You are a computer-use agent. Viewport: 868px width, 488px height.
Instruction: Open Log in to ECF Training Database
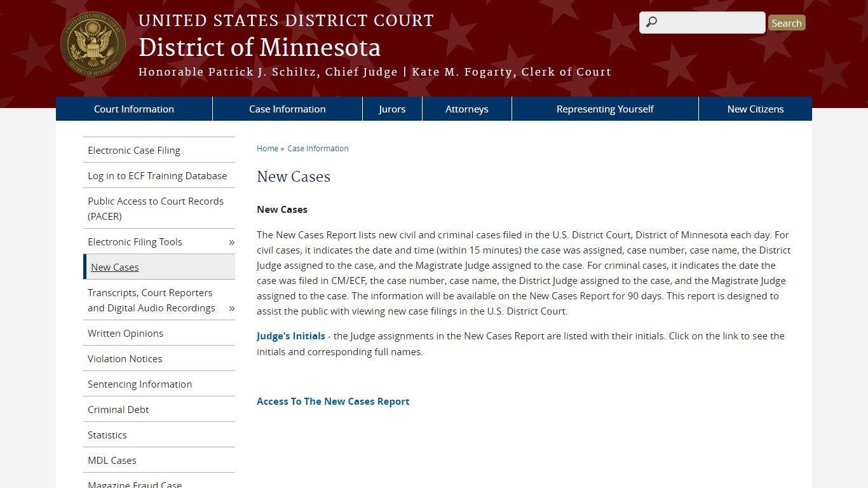159,175
